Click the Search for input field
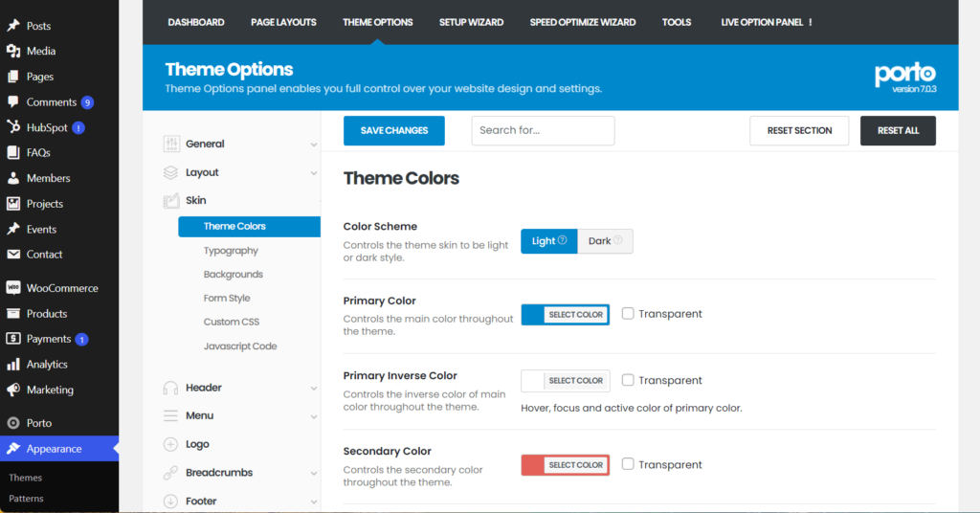This screenshot has height=513, width=980. tap(544, 130)
